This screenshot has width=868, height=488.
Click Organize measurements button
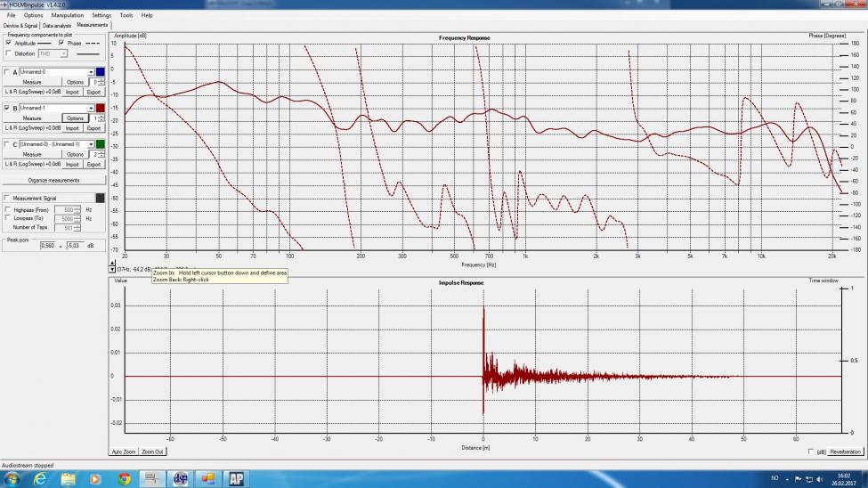(x=53, y=180)
